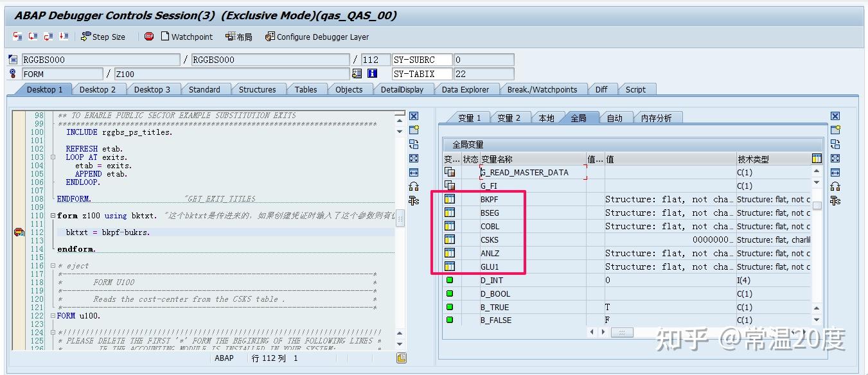Collapse FORM u100 at line 122

(53, 316)
